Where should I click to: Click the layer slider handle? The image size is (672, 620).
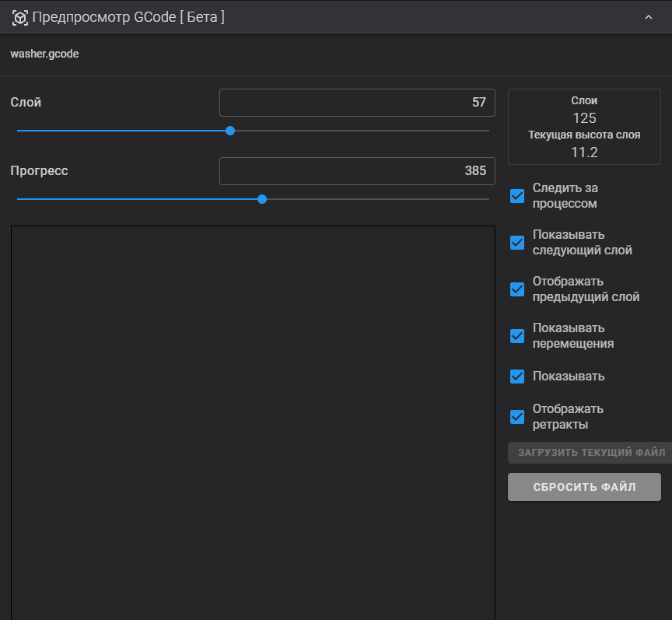coord(229,131)
